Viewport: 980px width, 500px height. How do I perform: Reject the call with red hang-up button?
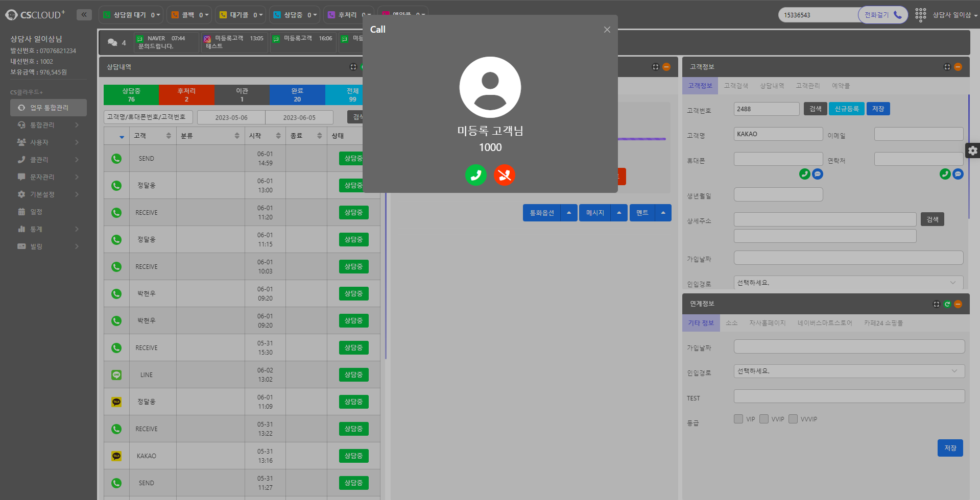point(505,175)
